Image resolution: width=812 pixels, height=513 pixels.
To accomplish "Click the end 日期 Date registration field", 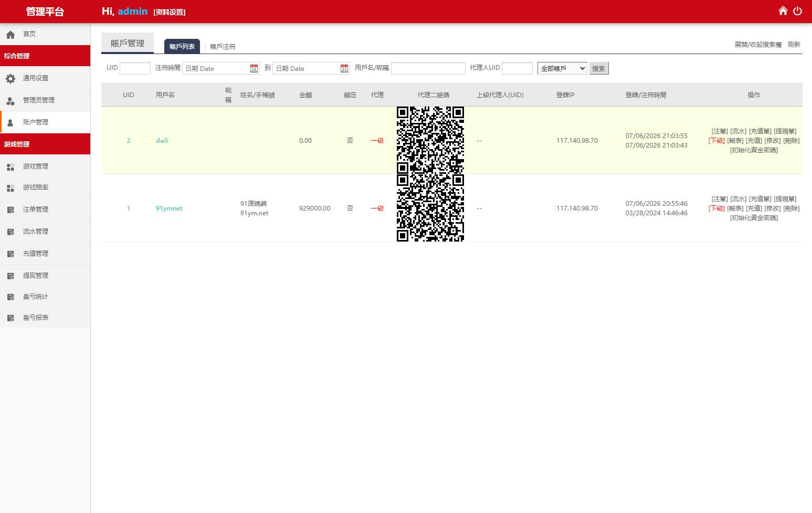I will (311, 68).
